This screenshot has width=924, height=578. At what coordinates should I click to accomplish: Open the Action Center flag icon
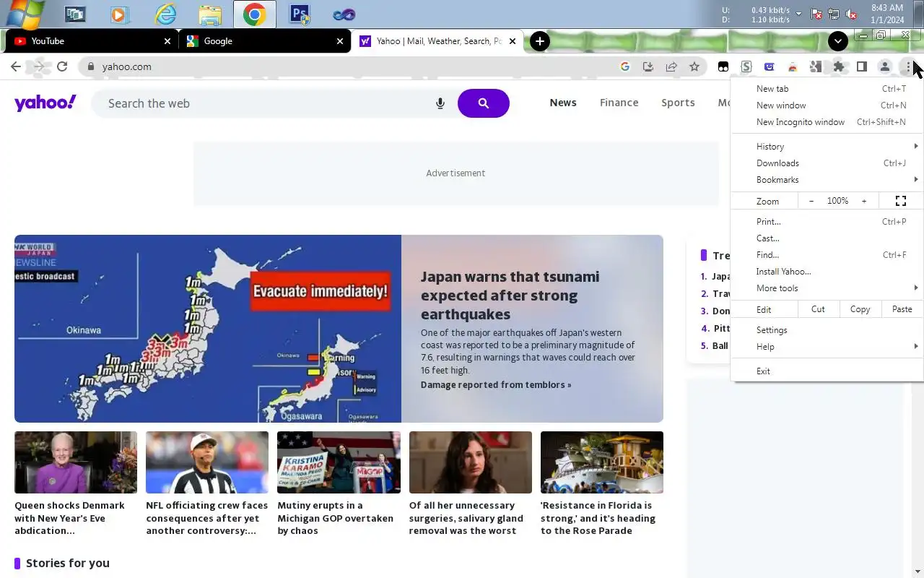[816, 14]
